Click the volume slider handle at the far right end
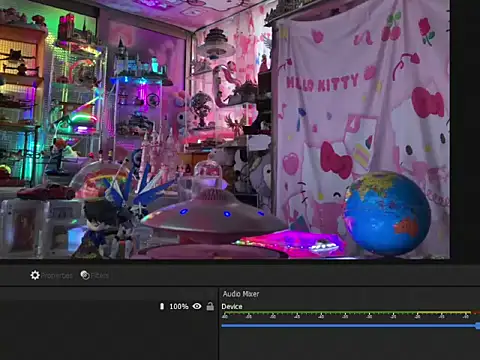This screenshot has height=360, width=480. tap(478, 326)
